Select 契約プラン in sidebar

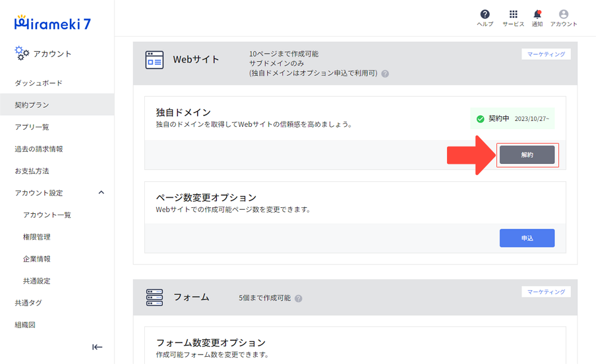32,105
